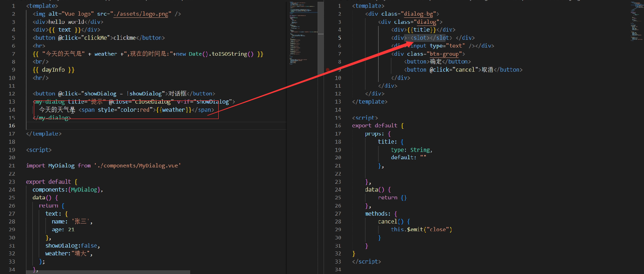Click the class="dialog" div line
This screenshot has height=274, width=644.
click(410, 22)
